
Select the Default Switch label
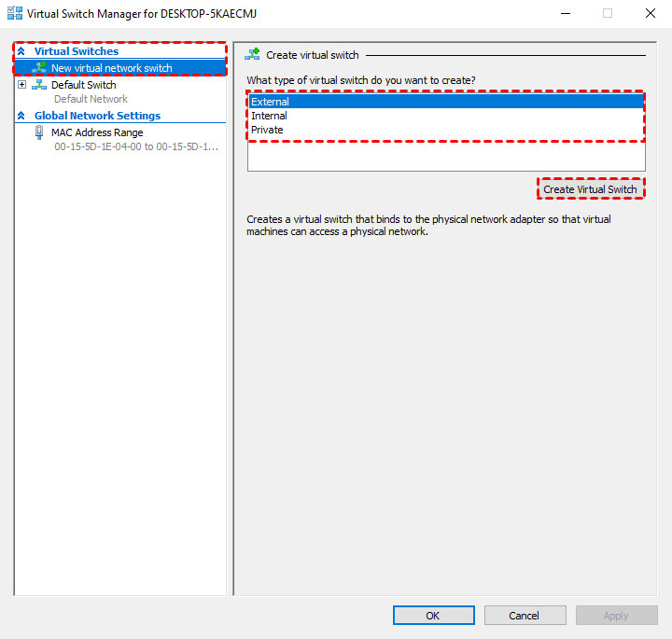(x=84, y=85)
